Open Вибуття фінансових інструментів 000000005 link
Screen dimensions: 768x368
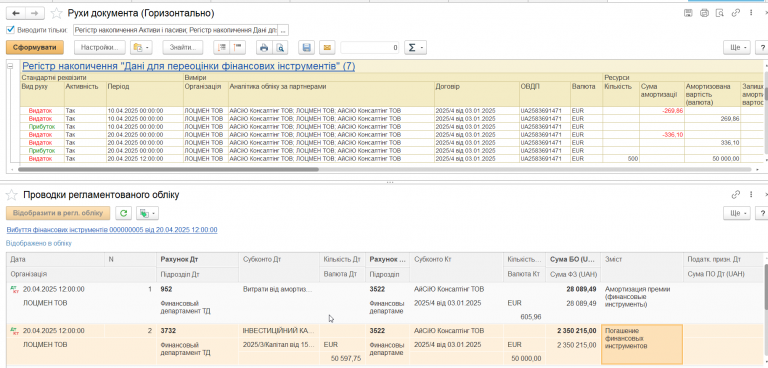(x=112, y=229)
